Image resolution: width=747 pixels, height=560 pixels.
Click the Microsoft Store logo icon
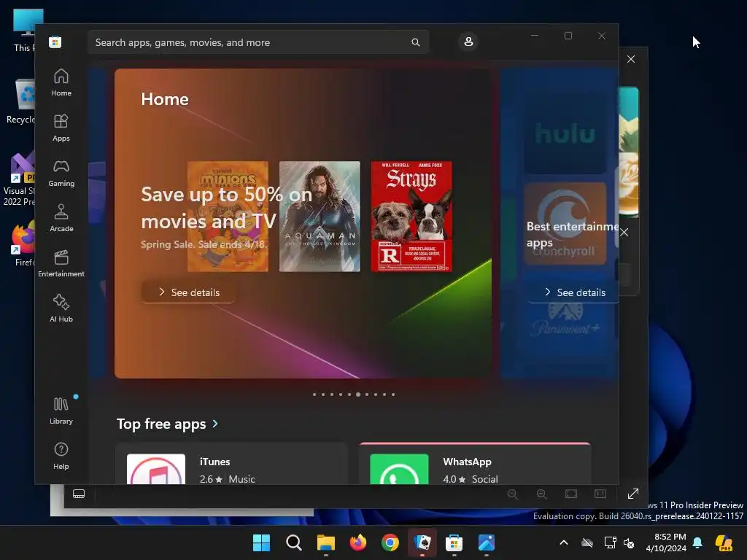click(x=55, y=42)
